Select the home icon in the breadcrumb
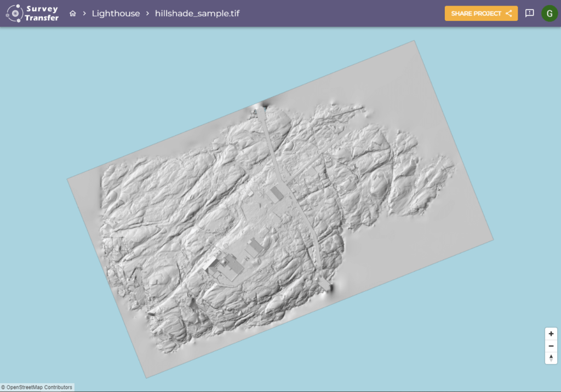 [72, 13]
